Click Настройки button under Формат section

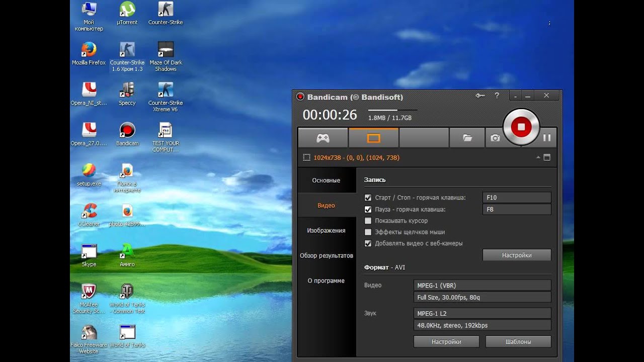point(446,342)
